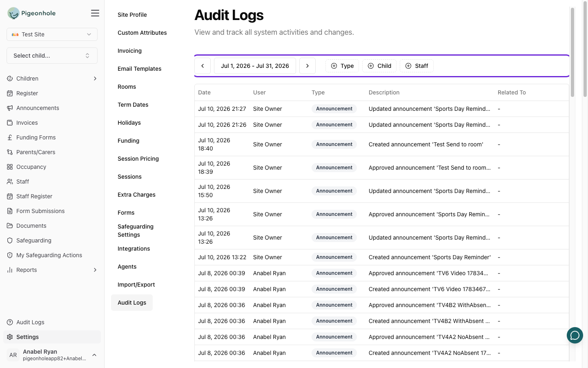Viewport: 588px width, 368px height.
Task: Click the Reports bar chart icon
Action: pyautogui.click(x=10, y=270)
